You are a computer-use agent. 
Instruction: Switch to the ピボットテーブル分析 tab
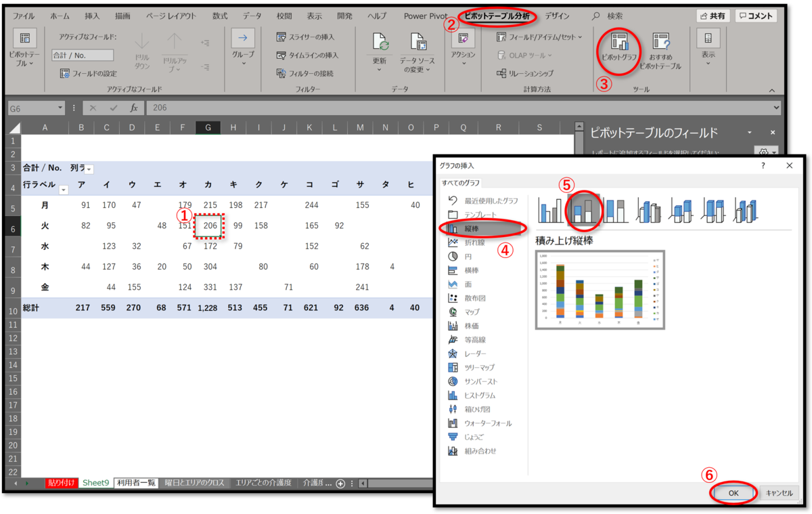[497, 16]
